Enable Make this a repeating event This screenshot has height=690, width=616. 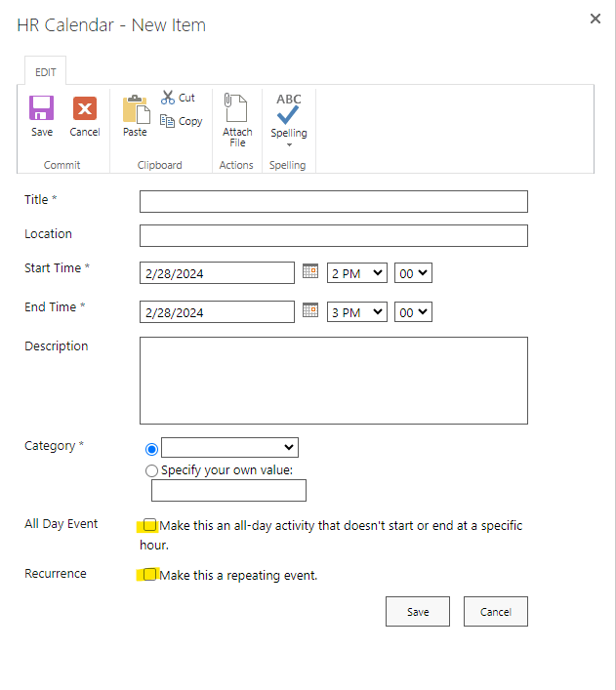[149, 574]
